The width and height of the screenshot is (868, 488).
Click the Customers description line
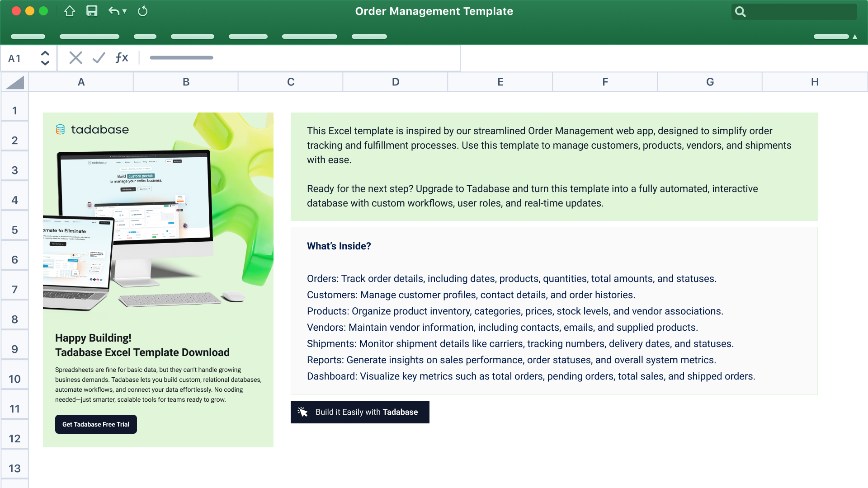(x=471, y=295)
